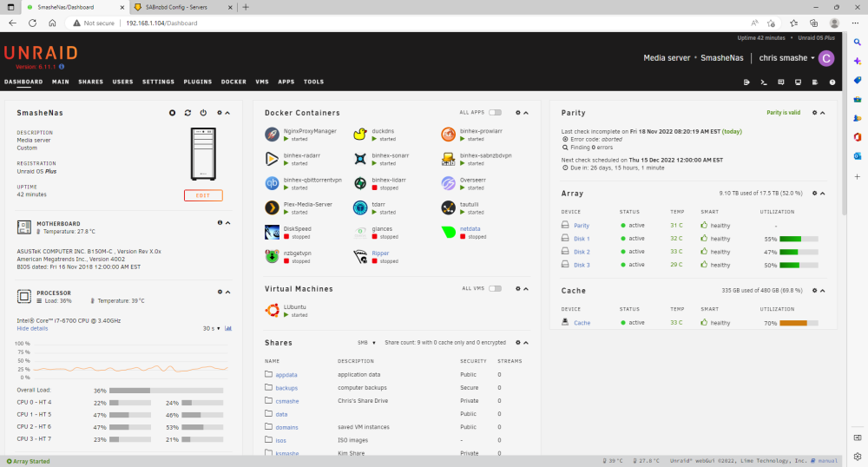The width and height of the screenshot is (868, 467).
Task: Open the Disk 1 device link
Action: pos(582,239)
